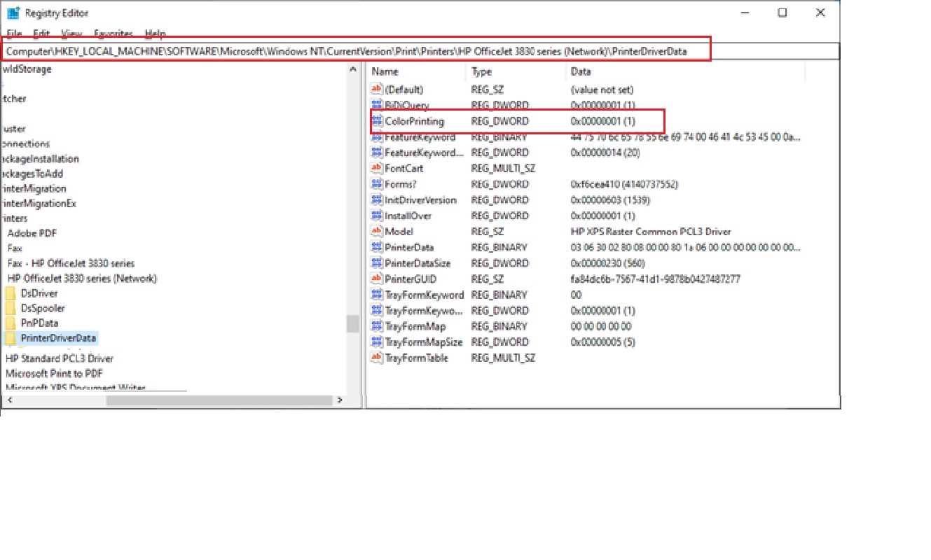Click the TrayFormKeyword binary value icon
The width and height of the screenshot is (931, 560).
[377, 295]
